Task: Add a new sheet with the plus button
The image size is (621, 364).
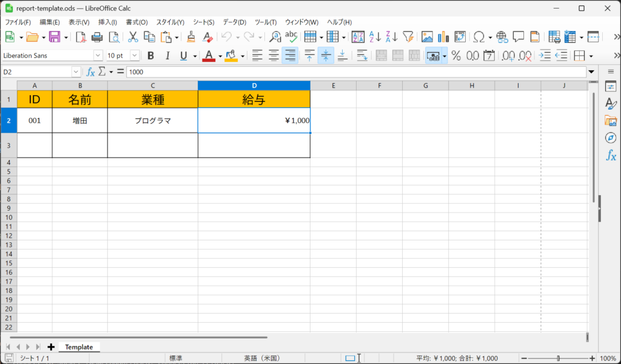Action: pos(51,347)
